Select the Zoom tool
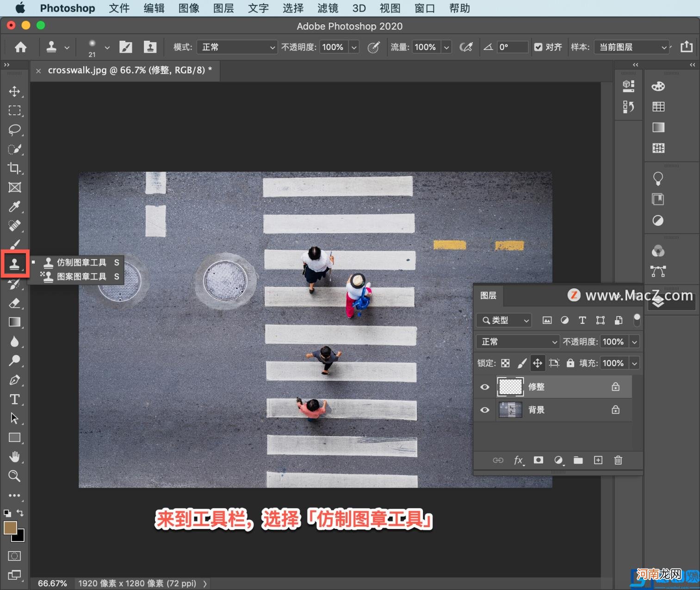 click(14, 476)
